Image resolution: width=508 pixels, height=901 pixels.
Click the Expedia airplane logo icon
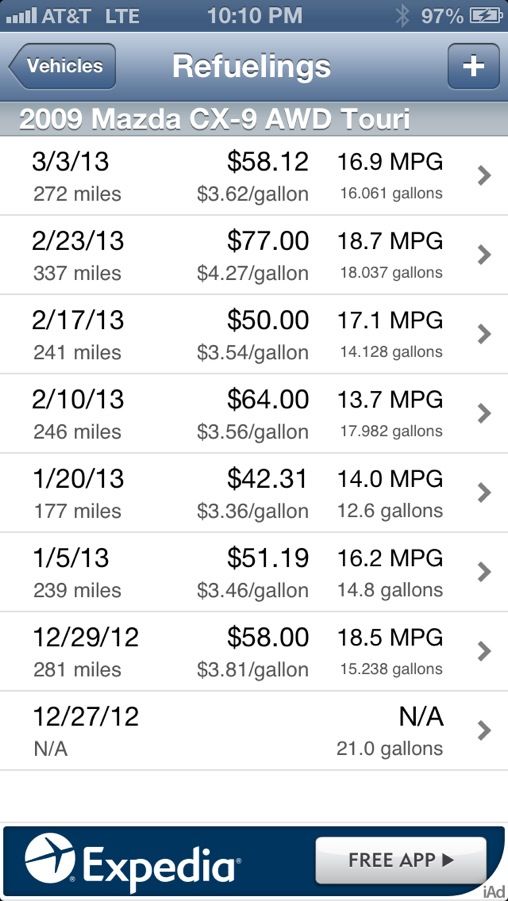(x=50, y=858)
